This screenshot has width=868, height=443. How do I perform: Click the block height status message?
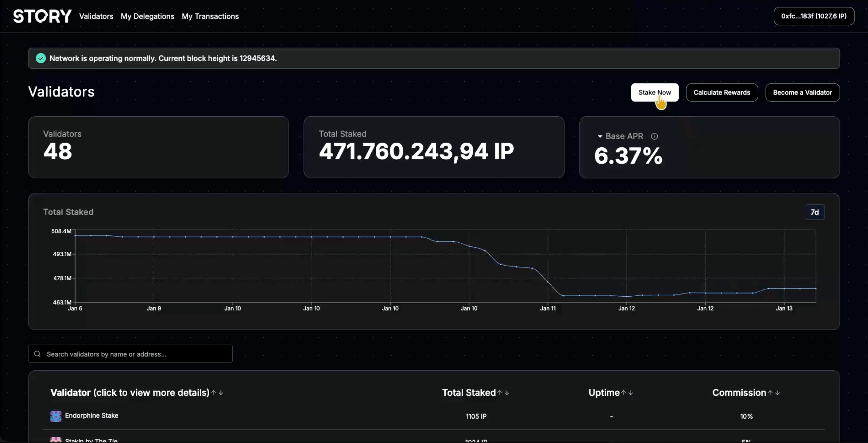point(163,58)
